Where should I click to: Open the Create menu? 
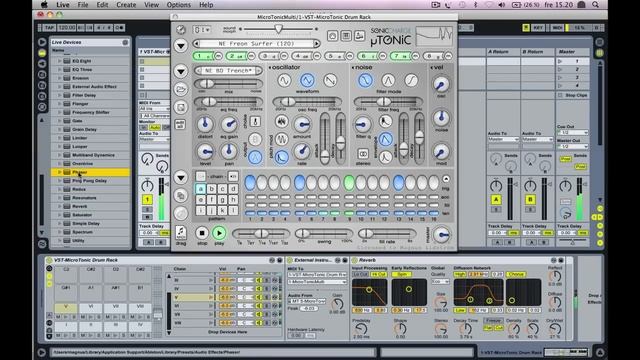(x=126, y=5)
